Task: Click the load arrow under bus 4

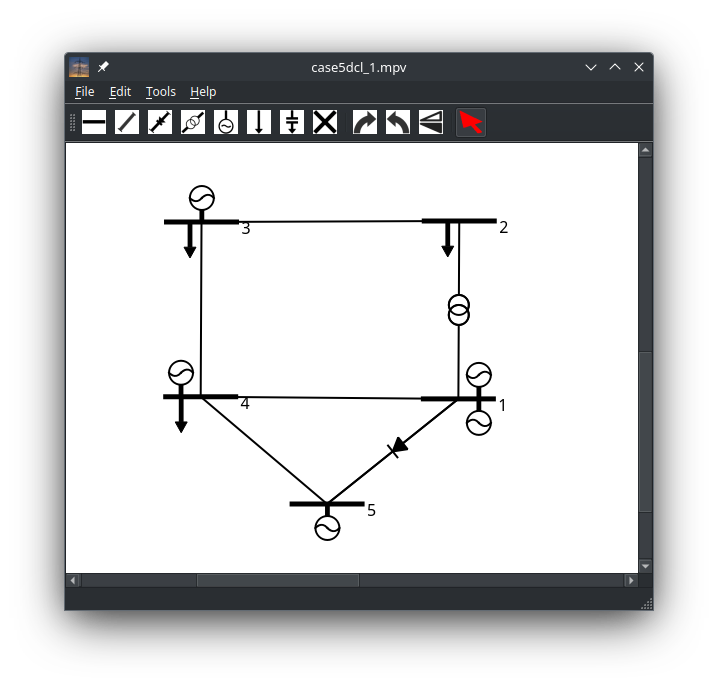Action: tap(181, 416)
